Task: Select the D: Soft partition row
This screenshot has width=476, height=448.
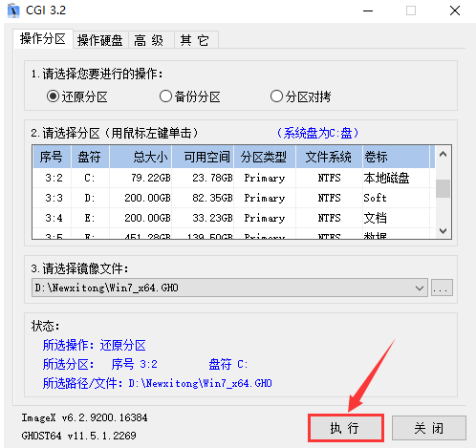Action: (x=234, y=198)
